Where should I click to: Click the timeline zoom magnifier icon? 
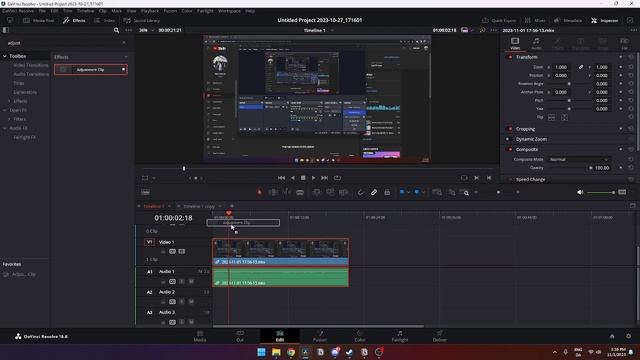(466, 193)
